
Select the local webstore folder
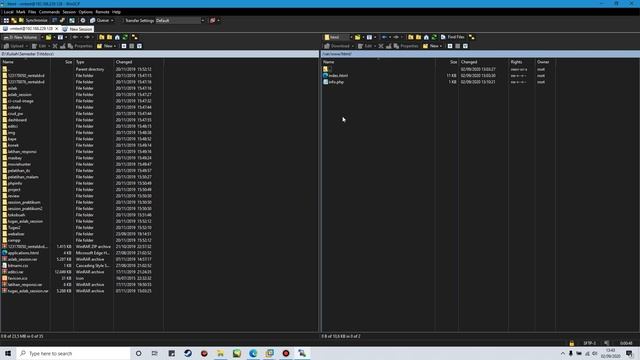(x=16, y=234)
